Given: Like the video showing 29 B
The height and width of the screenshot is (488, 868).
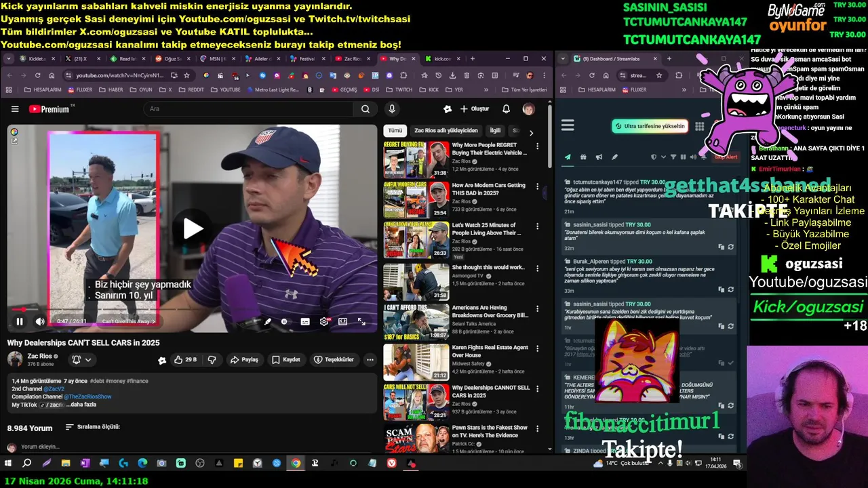Looking at the screenshot, I should [x=185, y=360].
